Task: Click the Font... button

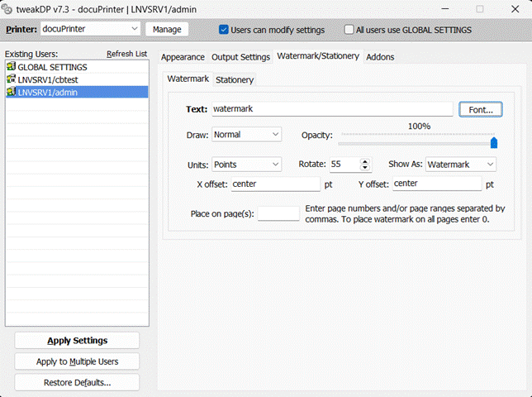Action: 480,109
